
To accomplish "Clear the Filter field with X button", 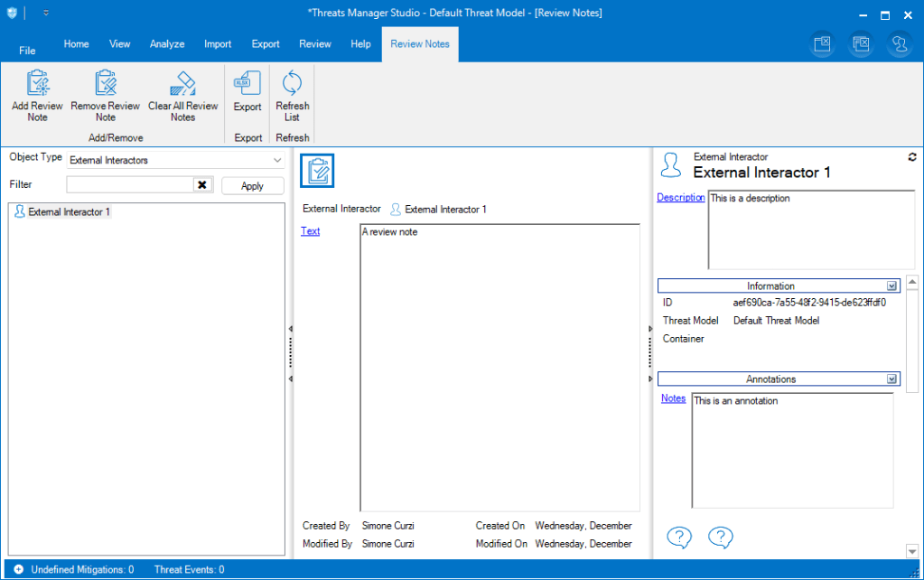I will click(x=202, y=185).
